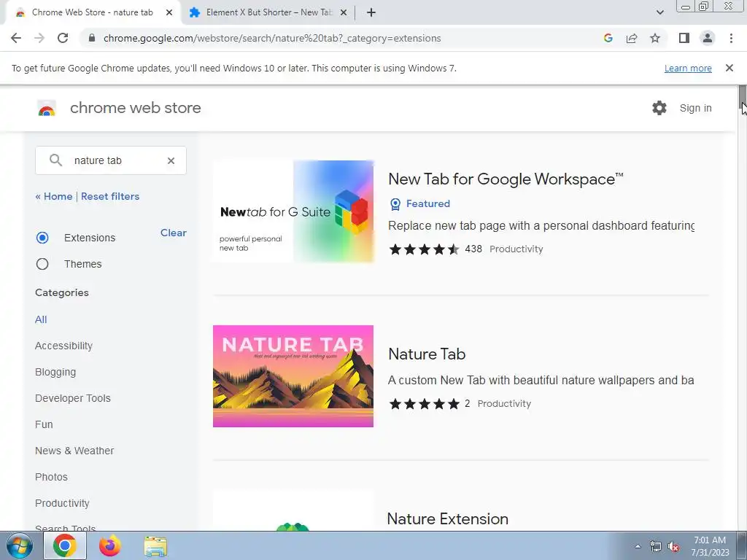Switch to the Chrome Web Store tab
This screenshot has height=560, width=747.
pyautogui.click(x=93, y=12)
